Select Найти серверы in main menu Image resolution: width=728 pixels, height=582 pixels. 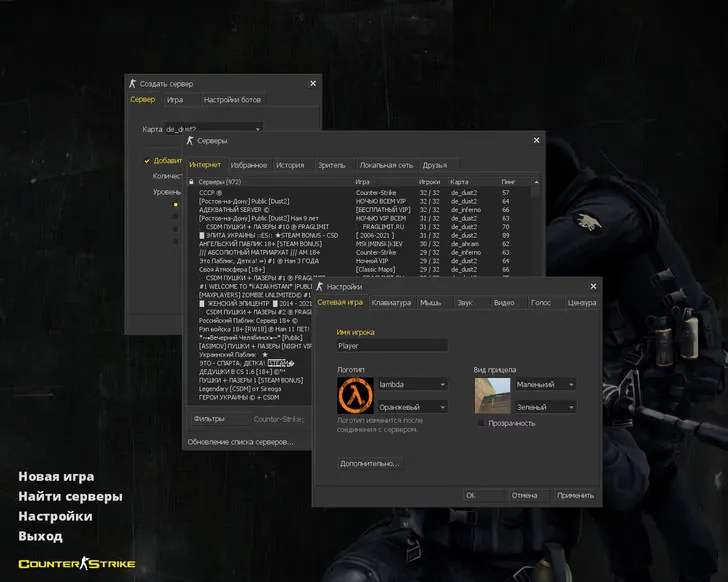[x=70, y=497]
